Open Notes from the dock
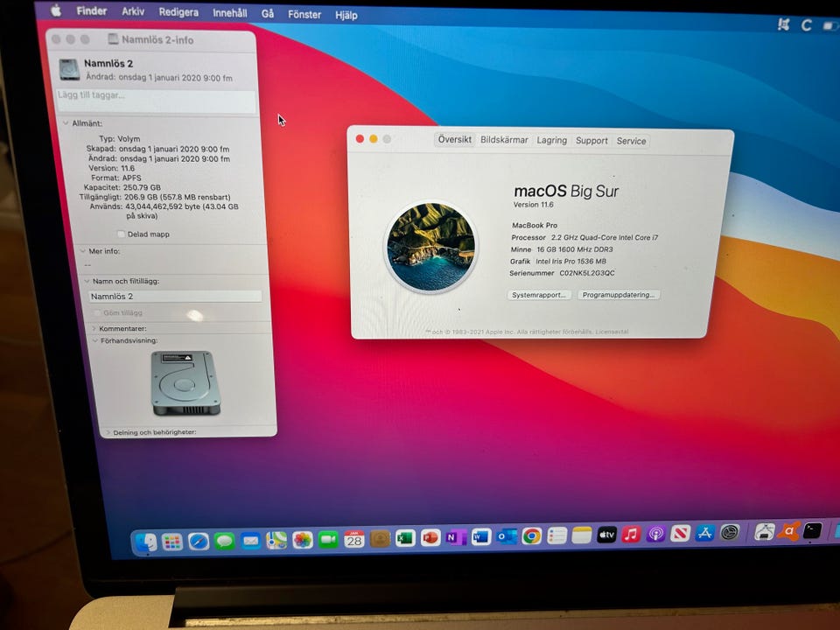This screenshot has height=630, width=840. click(581, 535)
